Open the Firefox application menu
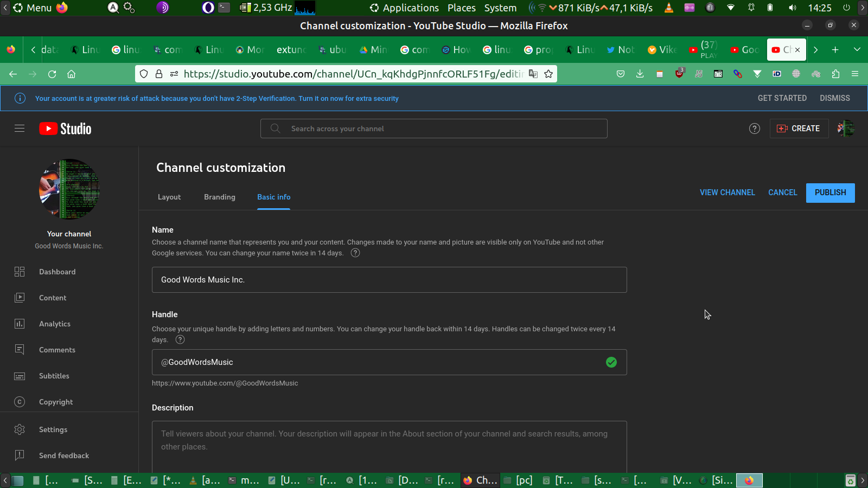868x488 pixels. point(855,74)
